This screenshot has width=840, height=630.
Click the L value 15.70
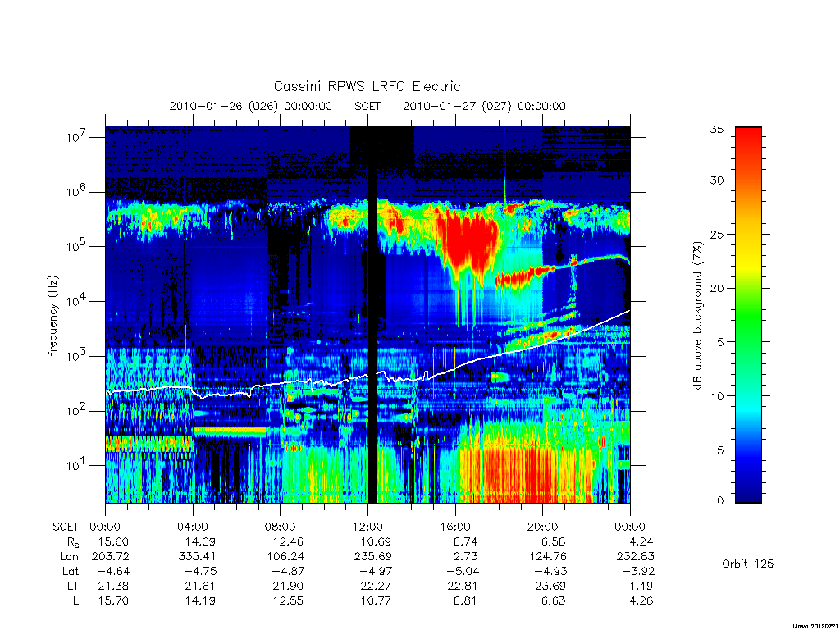pos(113,600)
